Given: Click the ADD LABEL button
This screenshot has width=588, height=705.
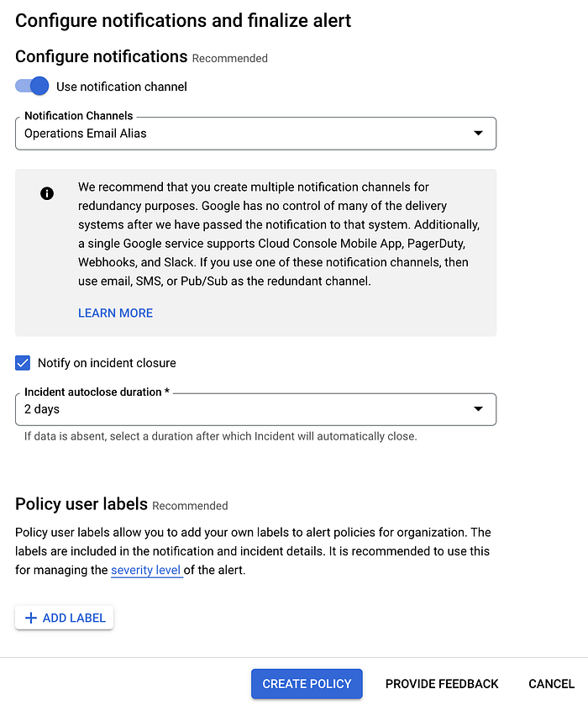Looking at the screenshot, I should [65, 618].
